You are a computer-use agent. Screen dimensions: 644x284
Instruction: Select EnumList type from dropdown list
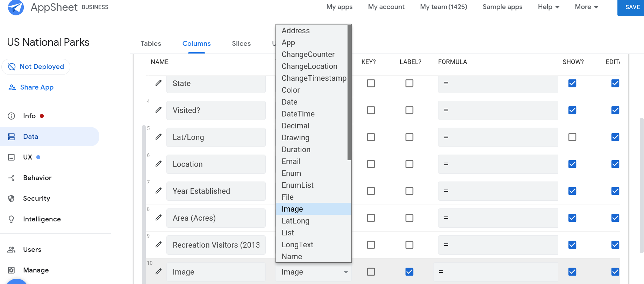tap(313, 185)
